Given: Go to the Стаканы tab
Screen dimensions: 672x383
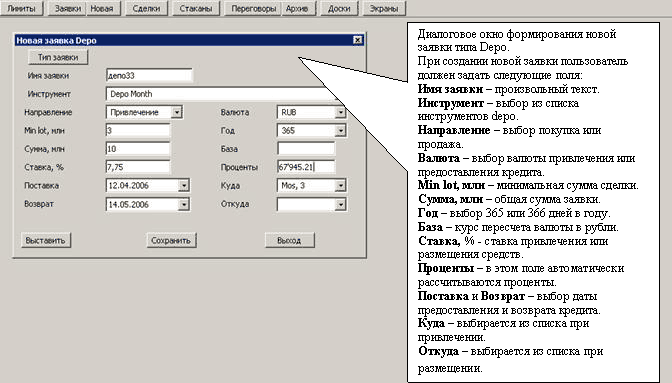Looking at the screenshot, I should pyautogui.click(x=196, y=8).
